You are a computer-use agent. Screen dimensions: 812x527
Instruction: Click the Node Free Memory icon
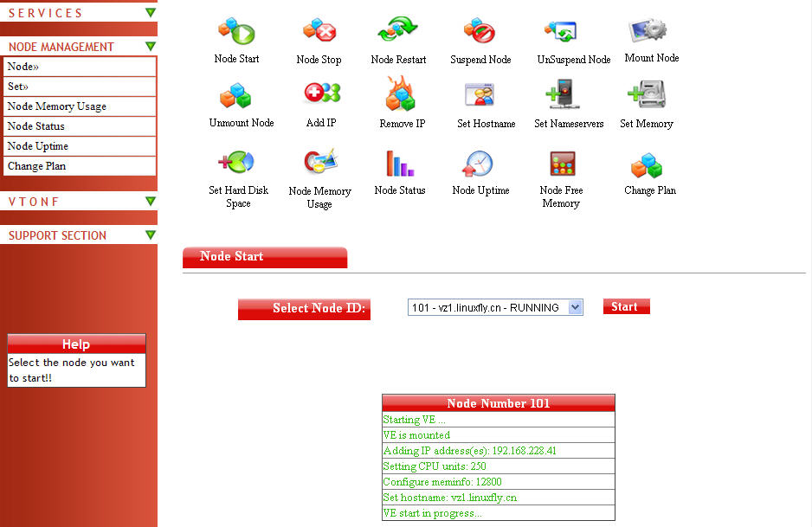point(562,163)
